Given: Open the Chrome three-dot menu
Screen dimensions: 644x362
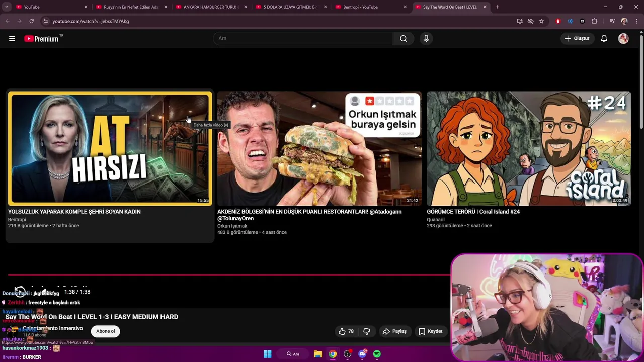Looking at the screenshot, I should point(636,21).
